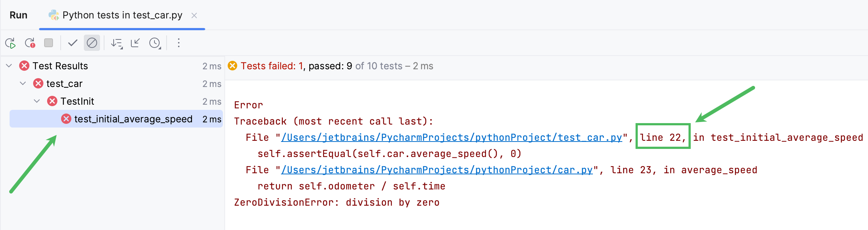Open the test_car.py traceback link
The width and height of the screenshot is (868, 230).
451,137
